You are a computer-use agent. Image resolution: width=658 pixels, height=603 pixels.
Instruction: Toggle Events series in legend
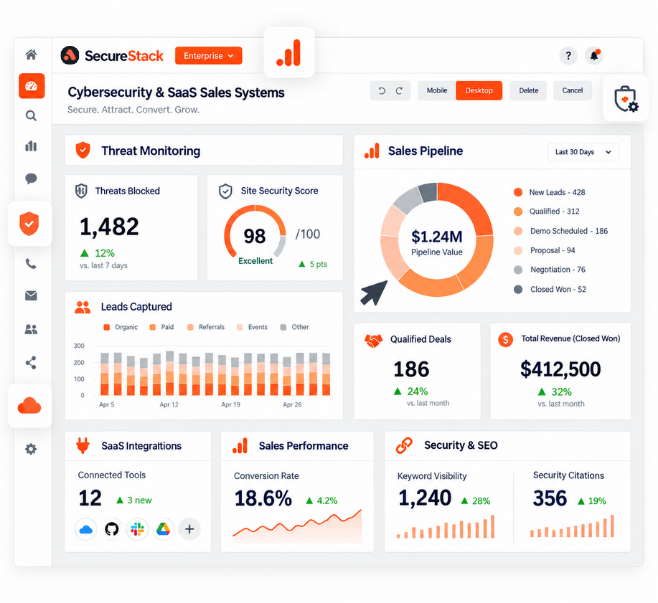tap(252, 327)
